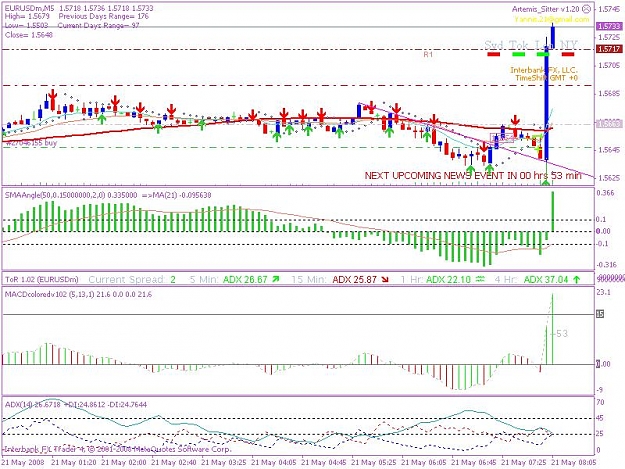This screenshot has width=625, height=469.
Task: Click the green London session status bar
Action: [x=543, y=54]
